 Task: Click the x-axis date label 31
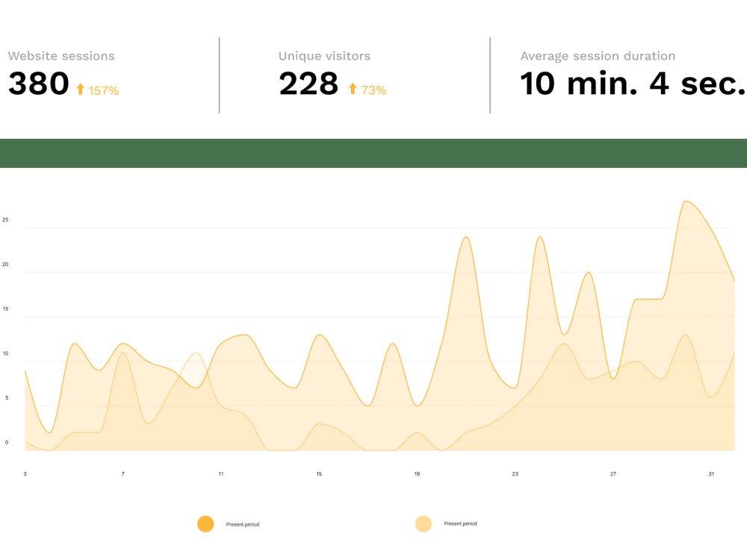tap(711, 474)
